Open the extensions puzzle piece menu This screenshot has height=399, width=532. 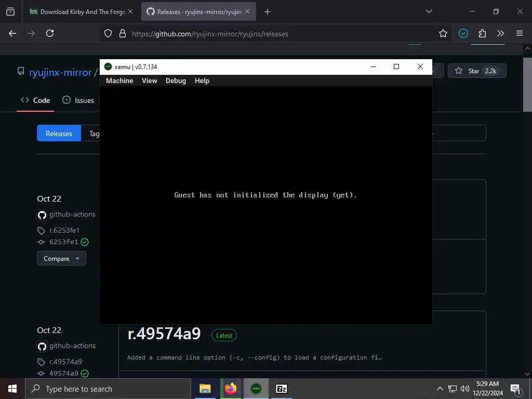click(x=482, y=33)
